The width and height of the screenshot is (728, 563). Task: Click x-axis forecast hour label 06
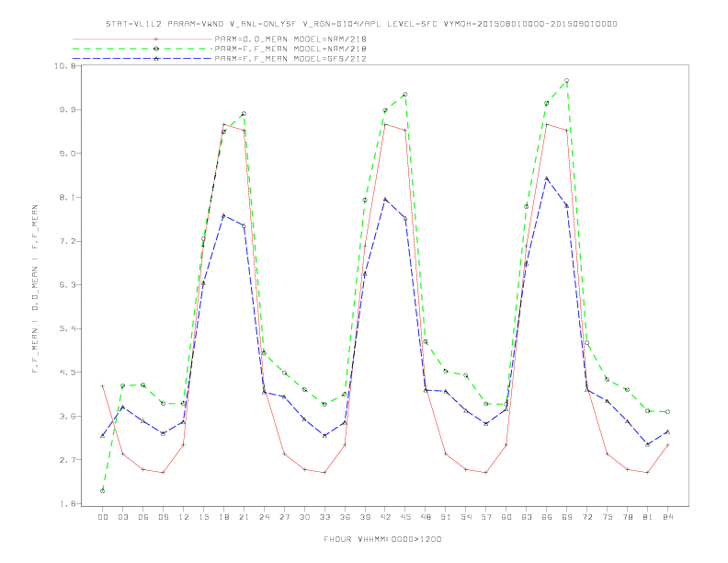143,517
